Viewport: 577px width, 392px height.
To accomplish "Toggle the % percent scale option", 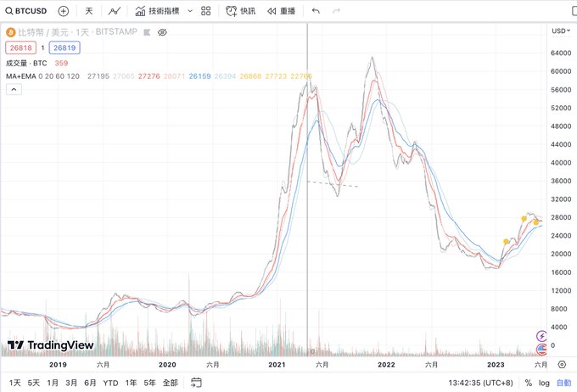I will pos(528,383).
